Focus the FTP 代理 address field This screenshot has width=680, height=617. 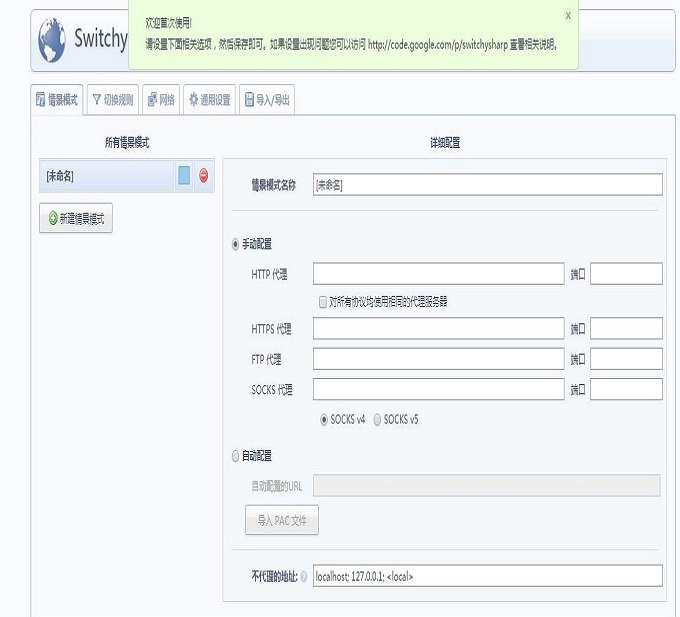(438, 359)
